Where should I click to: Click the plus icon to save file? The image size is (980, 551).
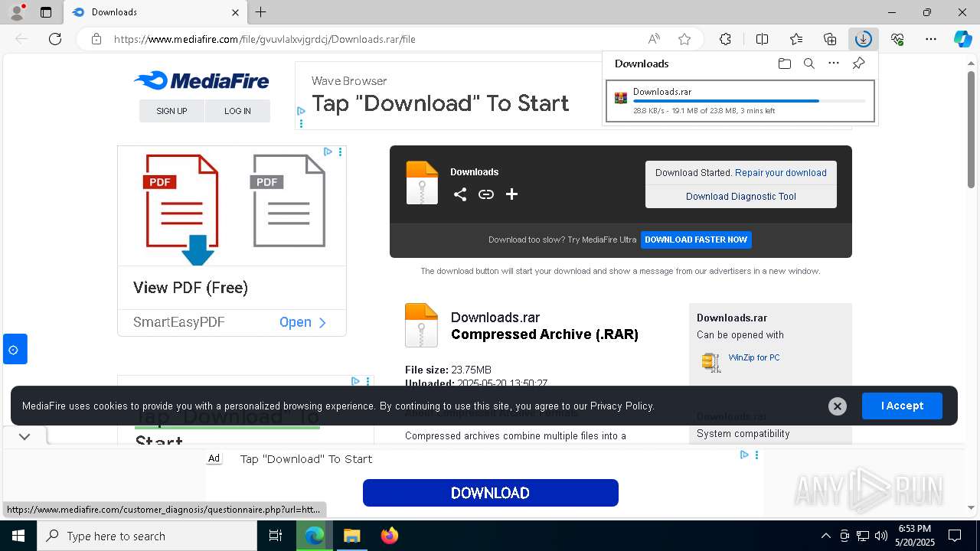pyautogui.click(x=511, y=194)
